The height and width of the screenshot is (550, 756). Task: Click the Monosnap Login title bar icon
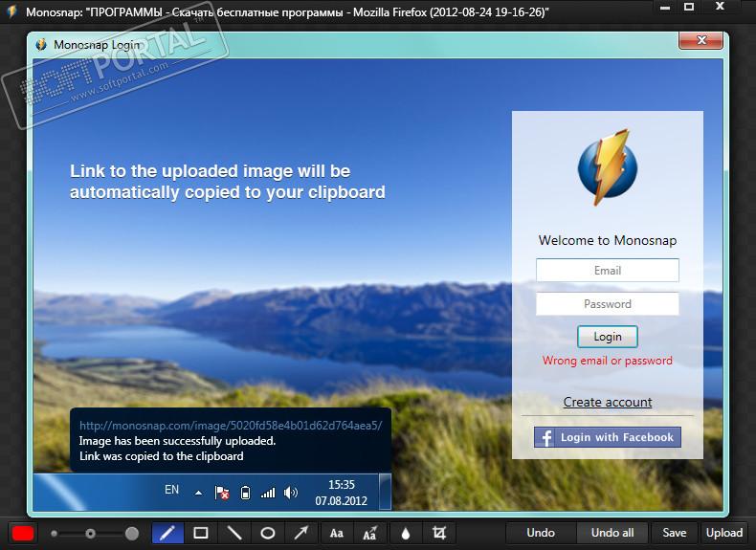pyautogui.click(x=41, y=44)
